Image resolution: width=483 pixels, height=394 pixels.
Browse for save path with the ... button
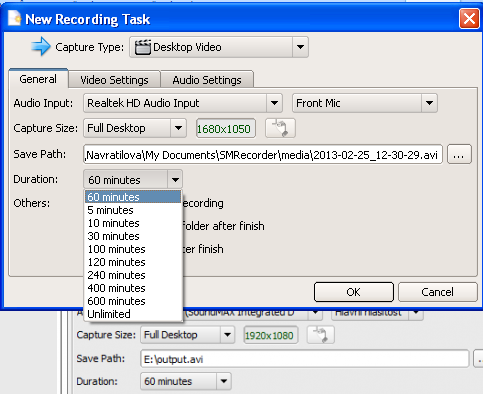point(459,154)
